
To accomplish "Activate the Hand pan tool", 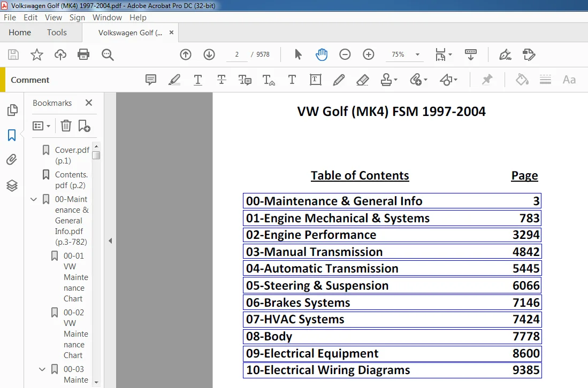I will click(322, 55).
